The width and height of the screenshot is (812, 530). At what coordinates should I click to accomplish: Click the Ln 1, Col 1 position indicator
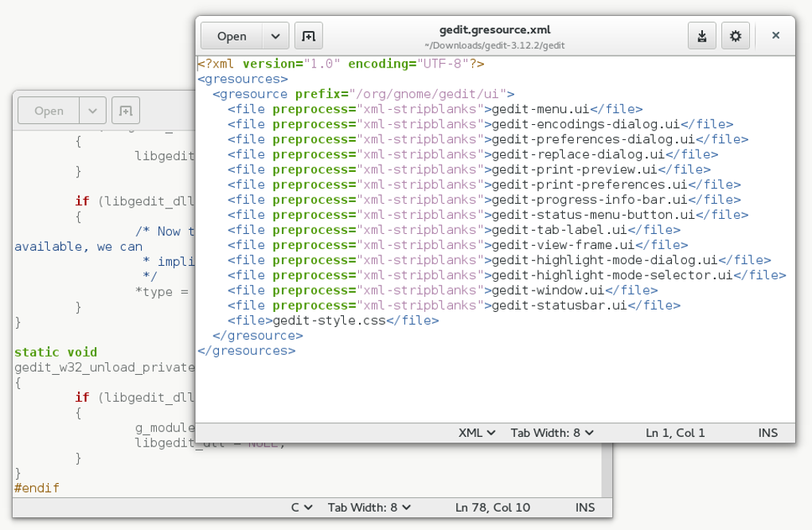point(675,433)
